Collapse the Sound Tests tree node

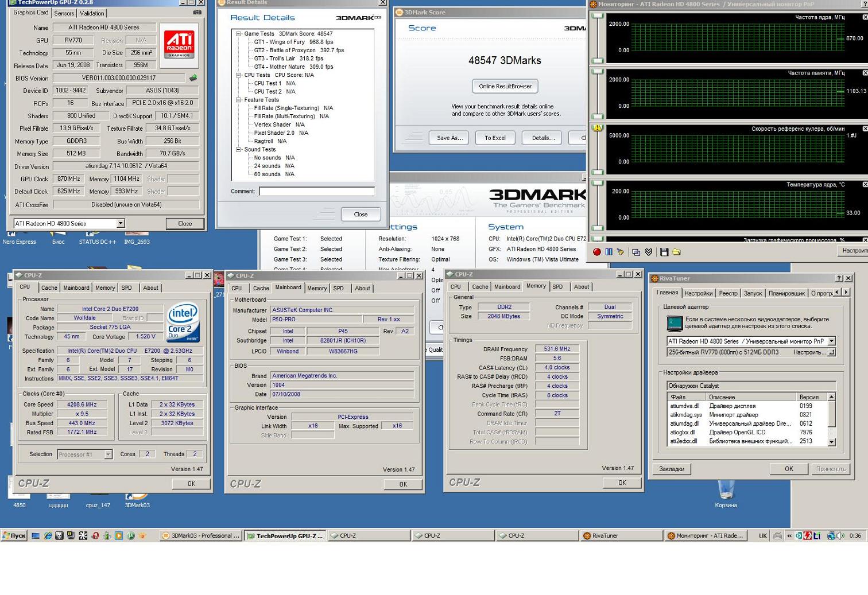click(x=238, y=149)
